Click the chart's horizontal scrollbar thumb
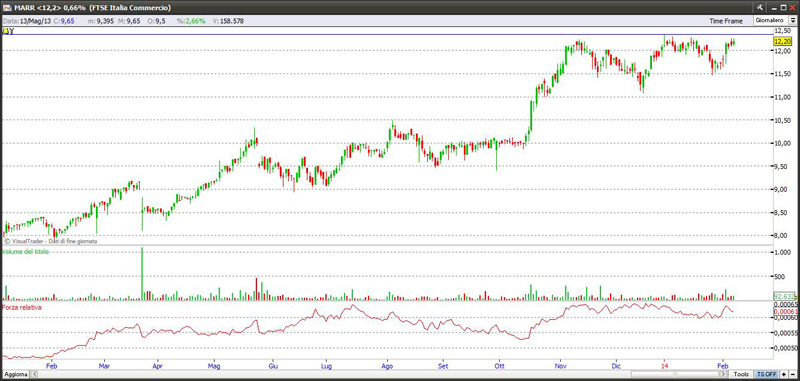The height and width of the screenshot is (381, 800). (676, 375)
